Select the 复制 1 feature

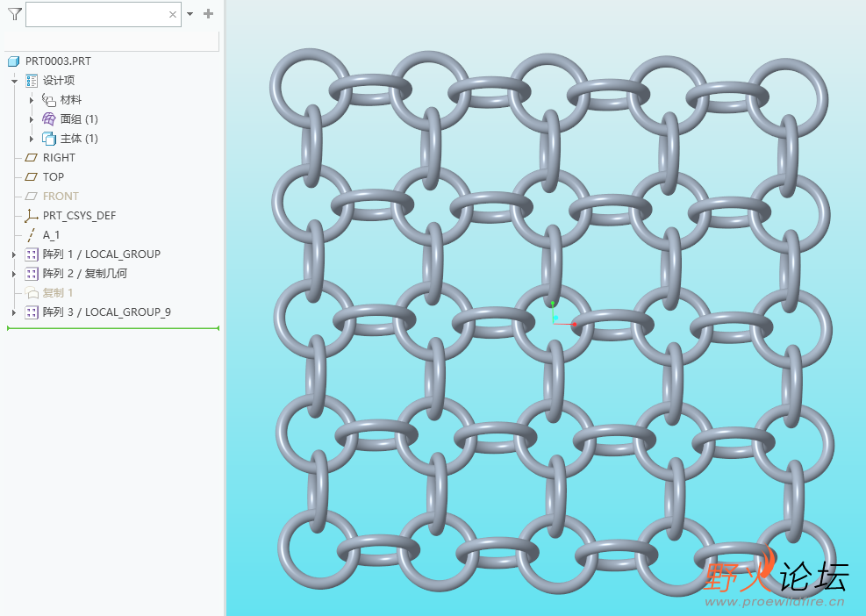tap(58, 293)
